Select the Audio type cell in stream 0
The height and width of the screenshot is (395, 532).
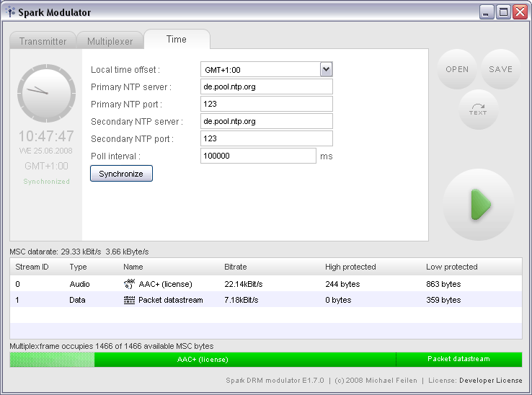point(79,284)
